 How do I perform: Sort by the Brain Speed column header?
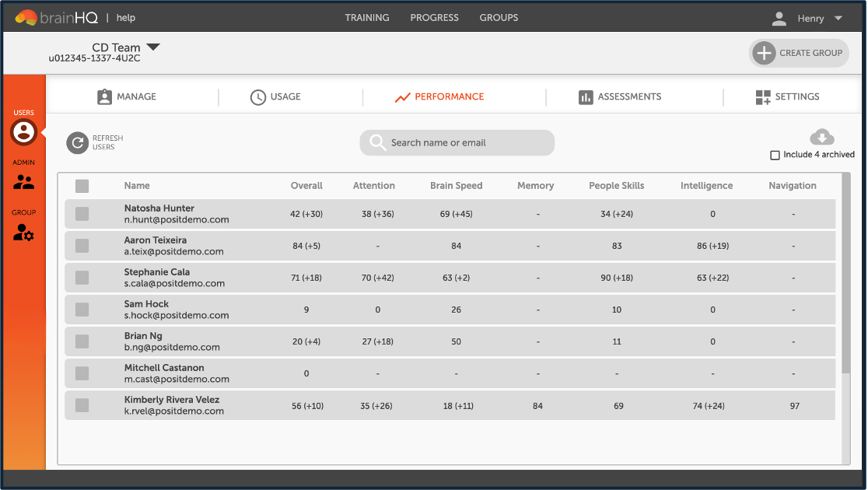click(456, 185)
